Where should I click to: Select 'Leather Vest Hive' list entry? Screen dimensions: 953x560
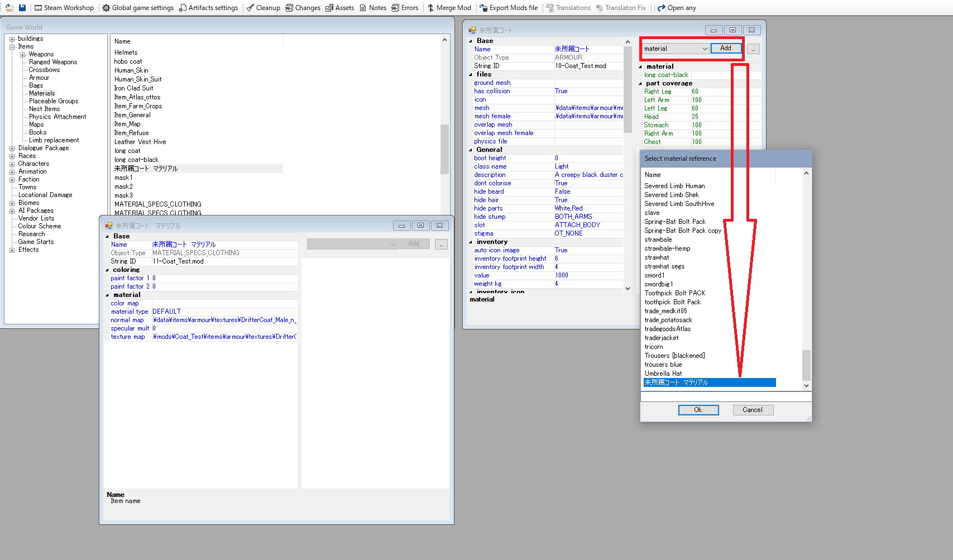coord(140,142)
